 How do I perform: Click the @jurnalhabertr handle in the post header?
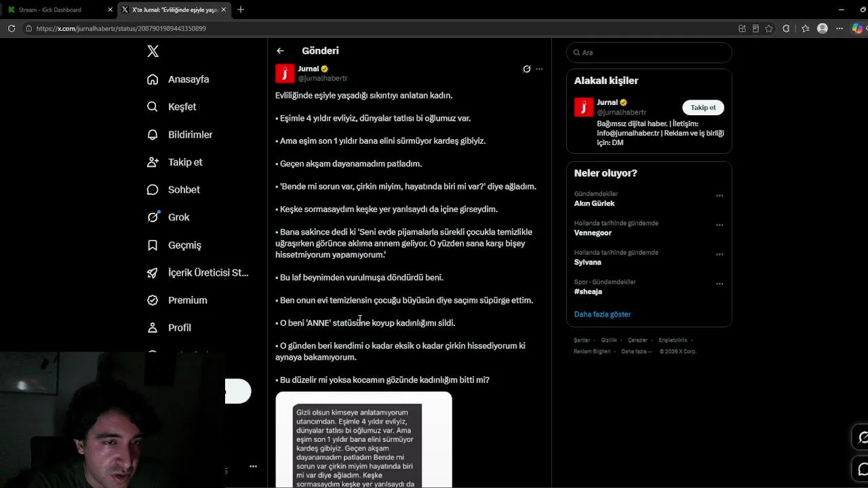(x=323, y=79)
